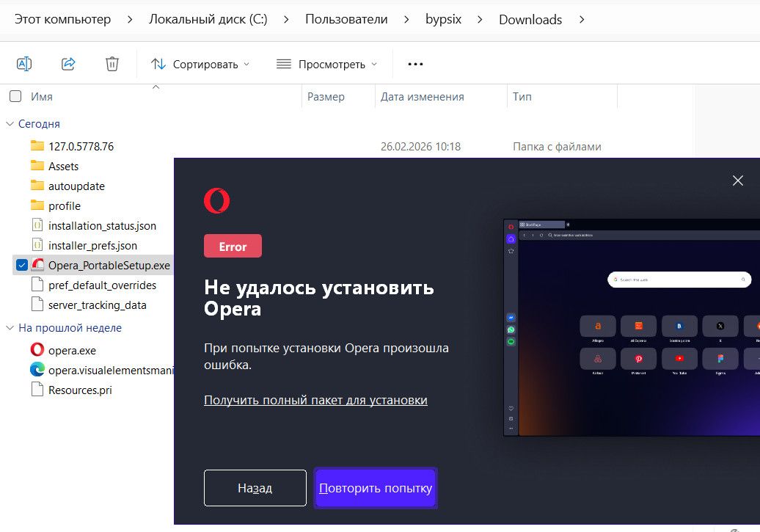Sort by the Дата изменения column header
This screenshot has height=532, width=760.
(422, 97)
